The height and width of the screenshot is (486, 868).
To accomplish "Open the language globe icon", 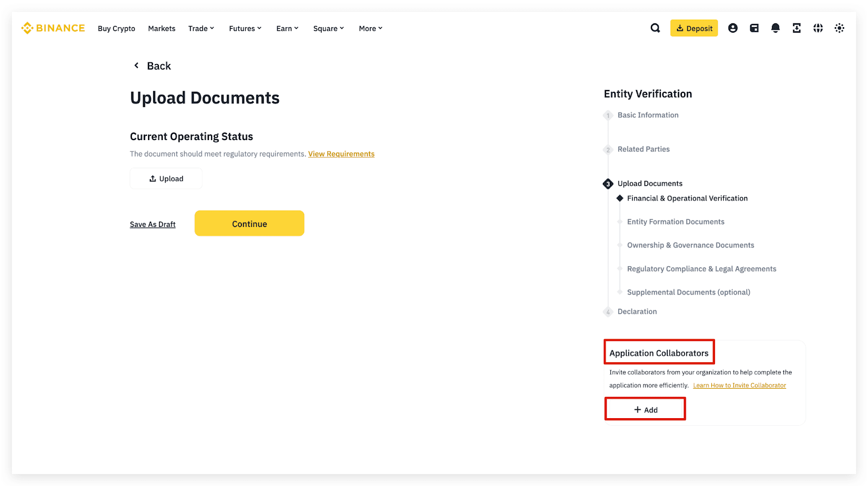I will (818, 28).
